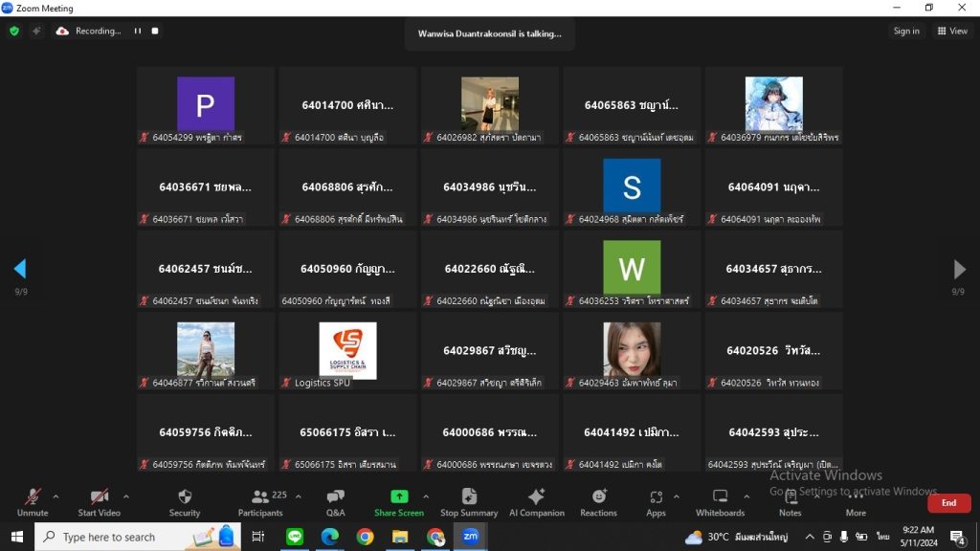
Task: Expand video options next to Start Video
Action: tap(126, 496)
